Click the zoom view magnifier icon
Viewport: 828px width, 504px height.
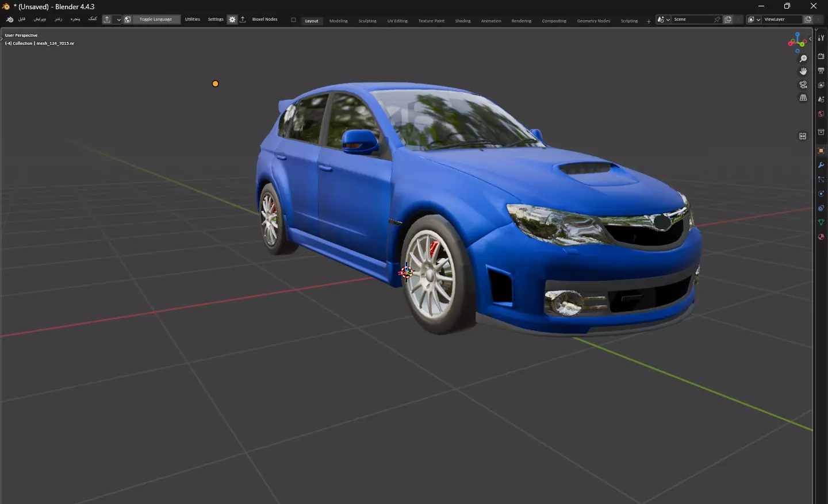click(x=803, y=59)
